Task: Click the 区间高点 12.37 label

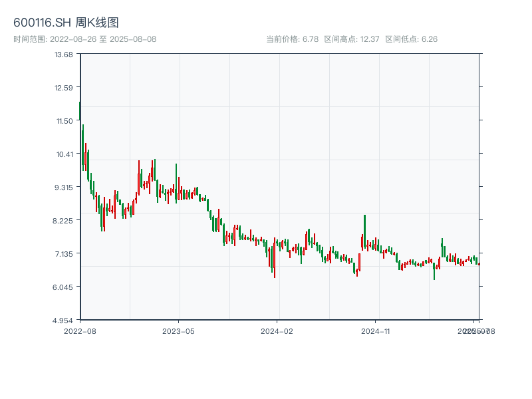Action: coord(352,39)
